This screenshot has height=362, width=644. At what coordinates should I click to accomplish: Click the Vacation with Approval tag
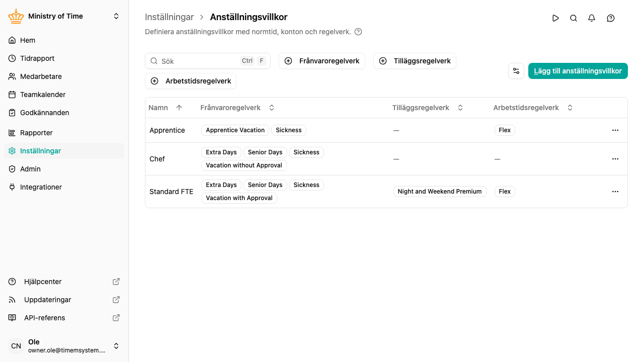[239, 198]
